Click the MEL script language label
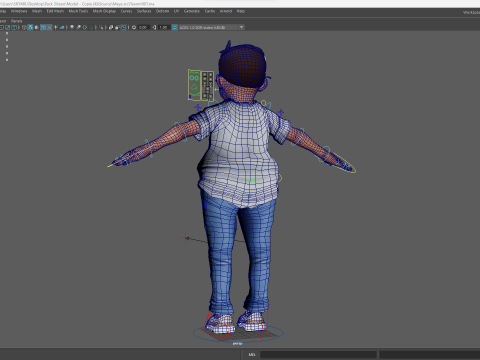 [x=252, y=354]
